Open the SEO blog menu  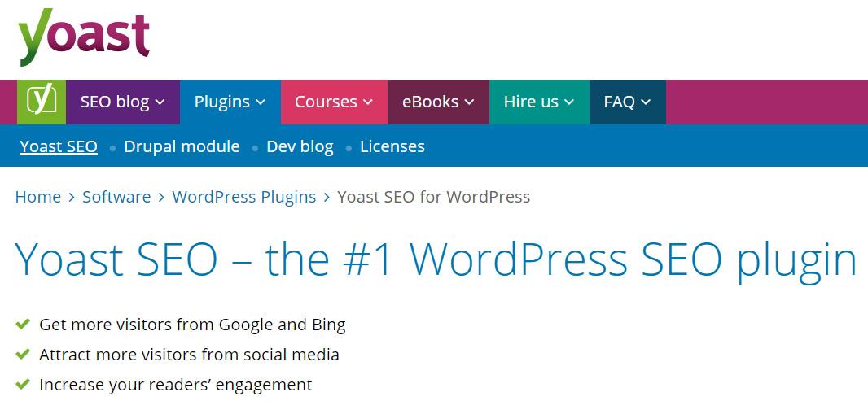click(123, 102)
